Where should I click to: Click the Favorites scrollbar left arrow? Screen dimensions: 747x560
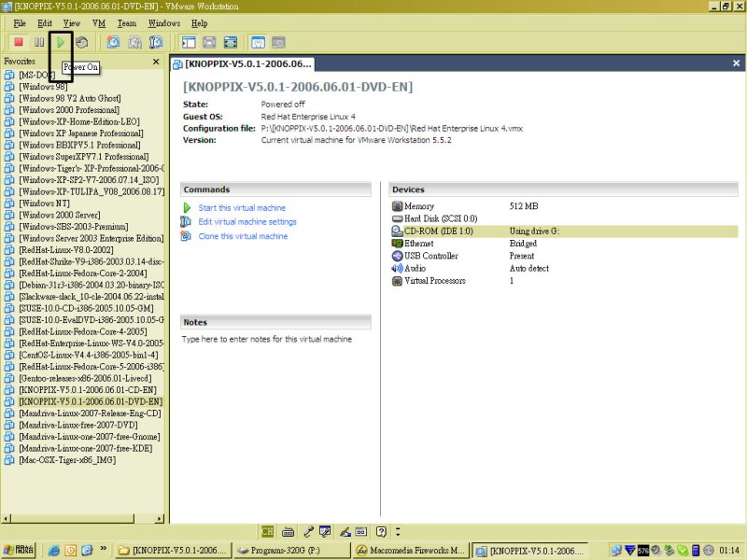click(x=7, y=518)
